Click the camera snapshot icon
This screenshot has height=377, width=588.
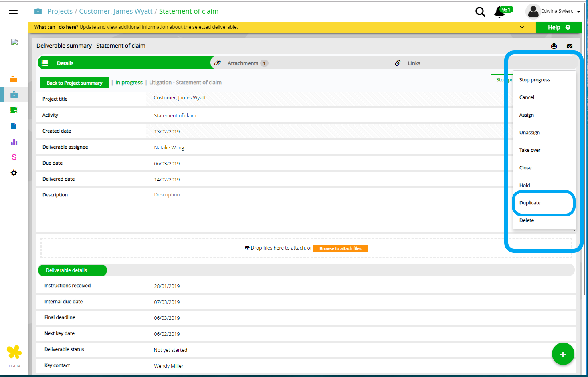(570, 46)
